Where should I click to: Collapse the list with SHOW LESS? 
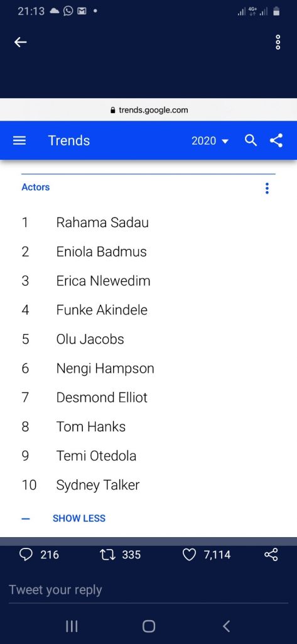click(x=78, y=518)
